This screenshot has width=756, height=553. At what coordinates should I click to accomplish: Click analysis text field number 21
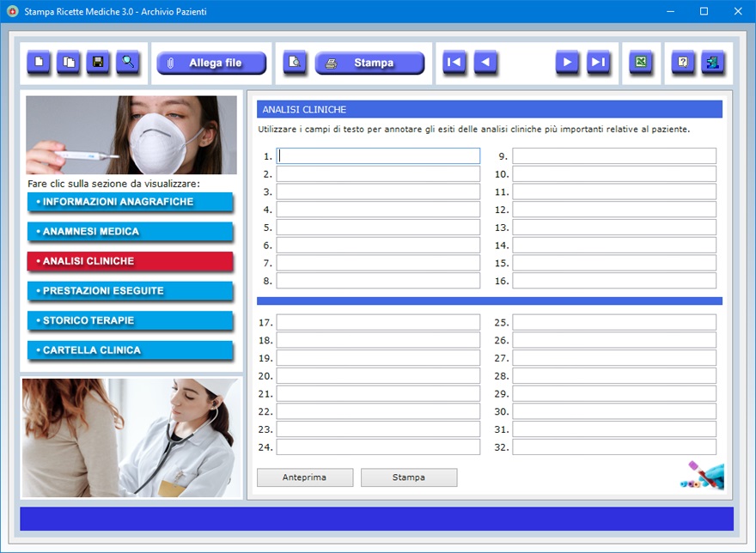coord(378,394)
